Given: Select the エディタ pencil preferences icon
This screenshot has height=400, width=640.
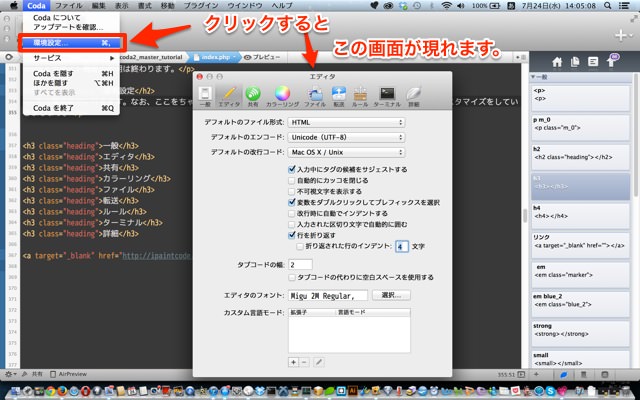Looking at the screenshot, I should (x=229, y=97).
